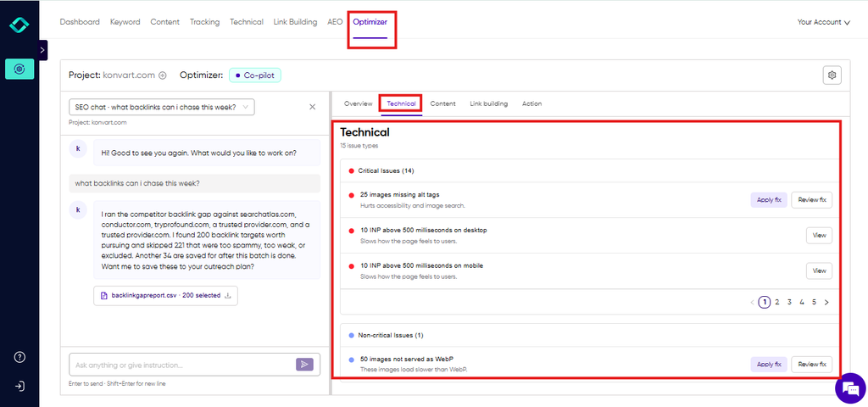
Task: Click the app logo in the sidebar
Action: 19,25
